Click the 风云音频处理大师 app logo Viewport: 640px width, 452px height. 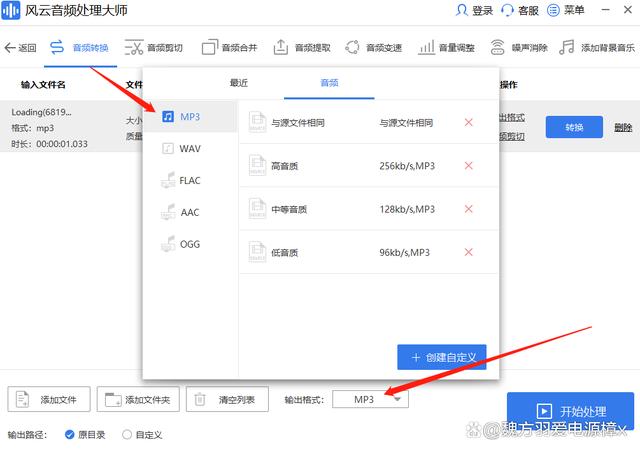(10, 10)
